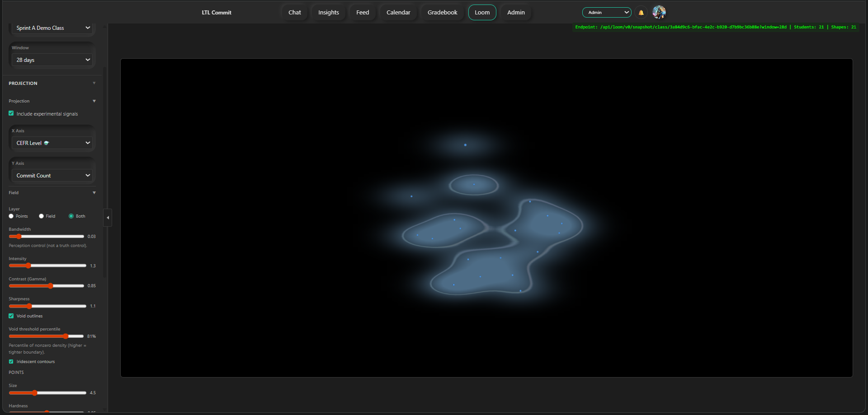This screenshot has height=415, width=868.
Task: Toggle Include experimental signals checkbox
Action: click(x=11, y=113)
